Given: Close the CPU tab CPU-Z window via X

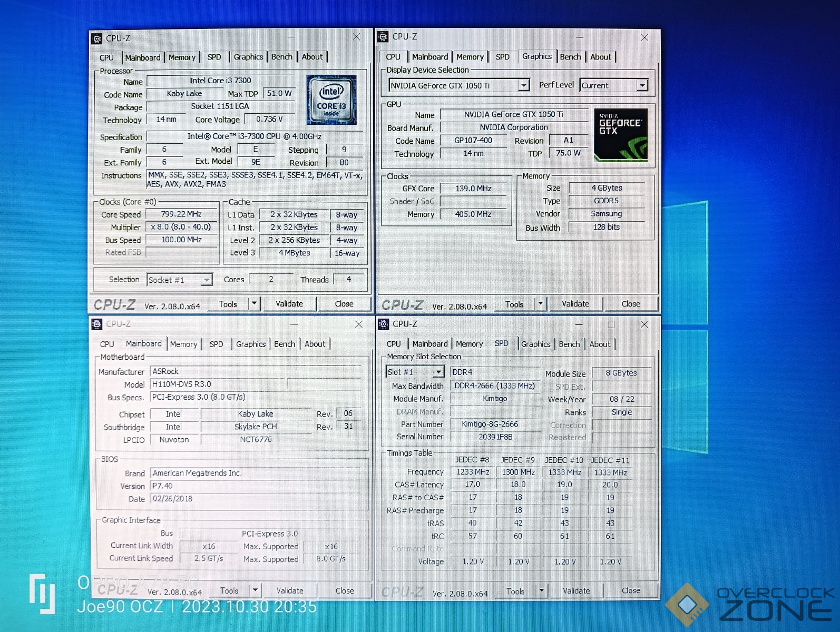Looking at the screenshot, I should 357,37.
